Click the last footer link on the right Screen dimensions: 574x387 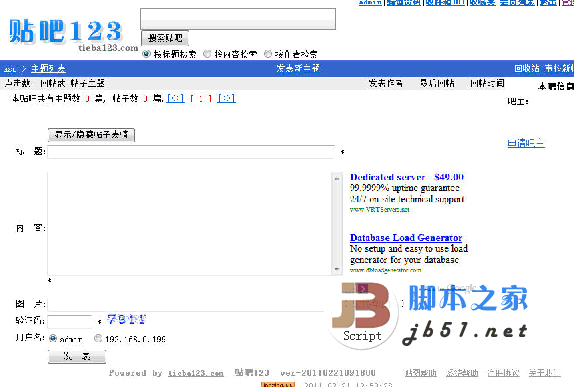coord(544,373)
